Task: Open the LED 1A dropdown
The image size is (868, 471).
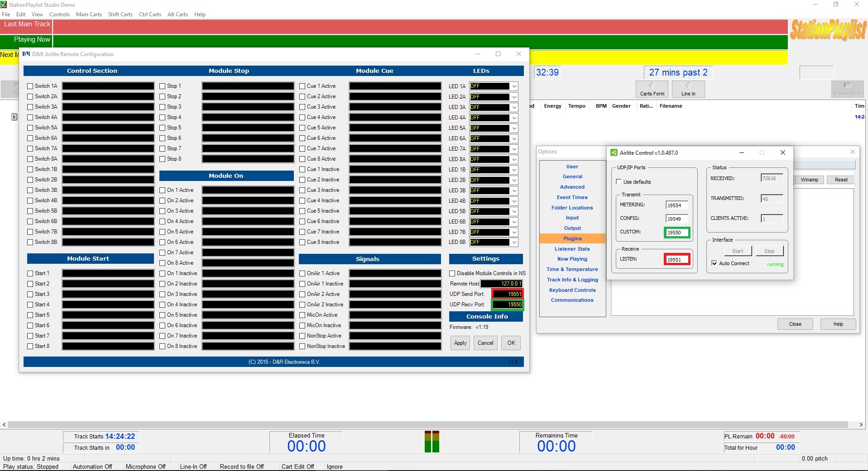Action: [514, 86]
